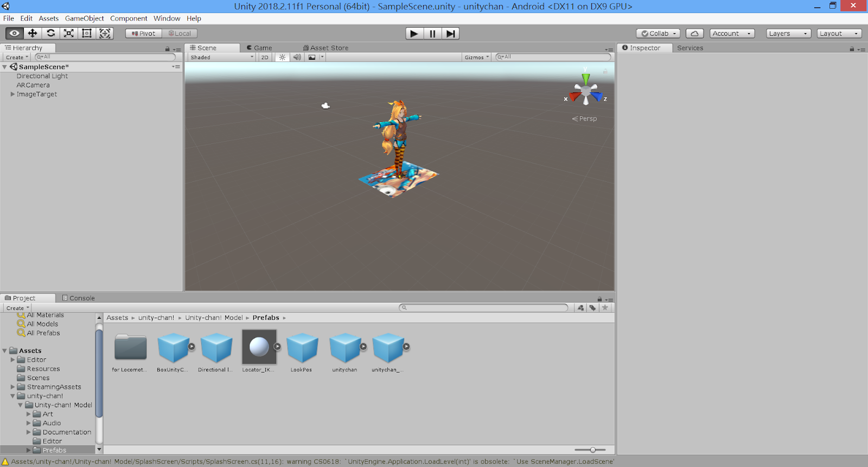Screen dimensions: 868x467
Task: Search by Type filter icon
Action: point(580,307)
